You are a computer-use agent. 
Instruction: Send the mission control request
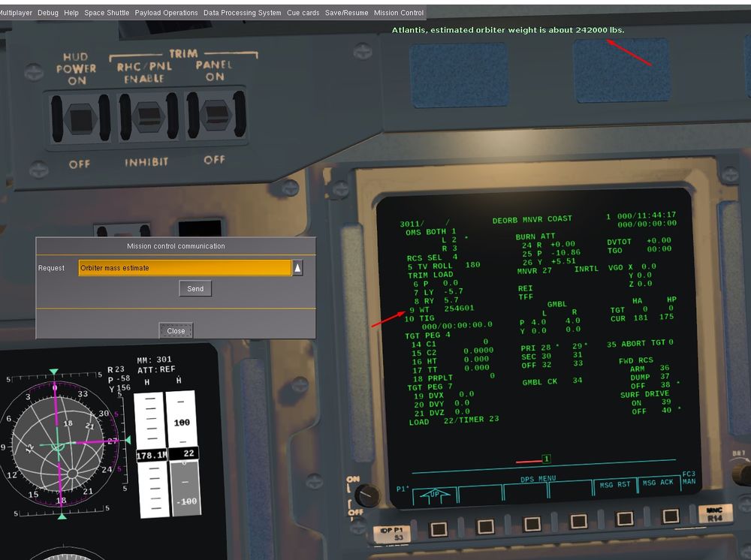tap(195, 288)
